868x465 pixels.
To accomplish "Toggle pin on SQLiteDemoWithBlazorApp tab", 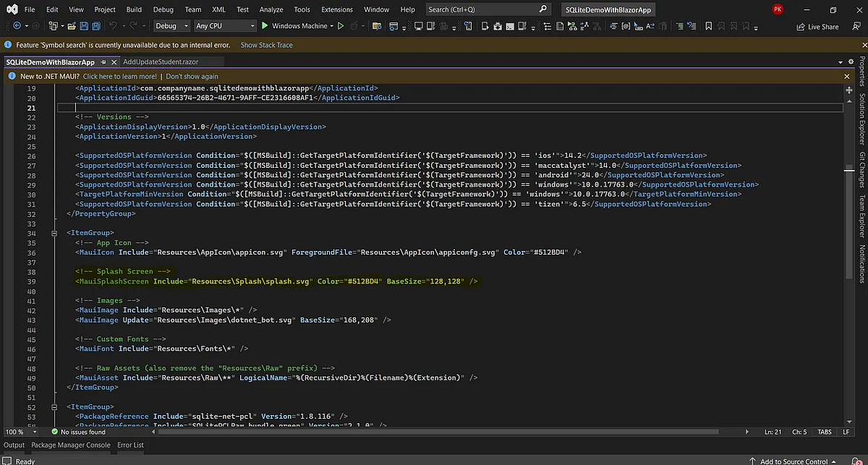I will 103,62.
